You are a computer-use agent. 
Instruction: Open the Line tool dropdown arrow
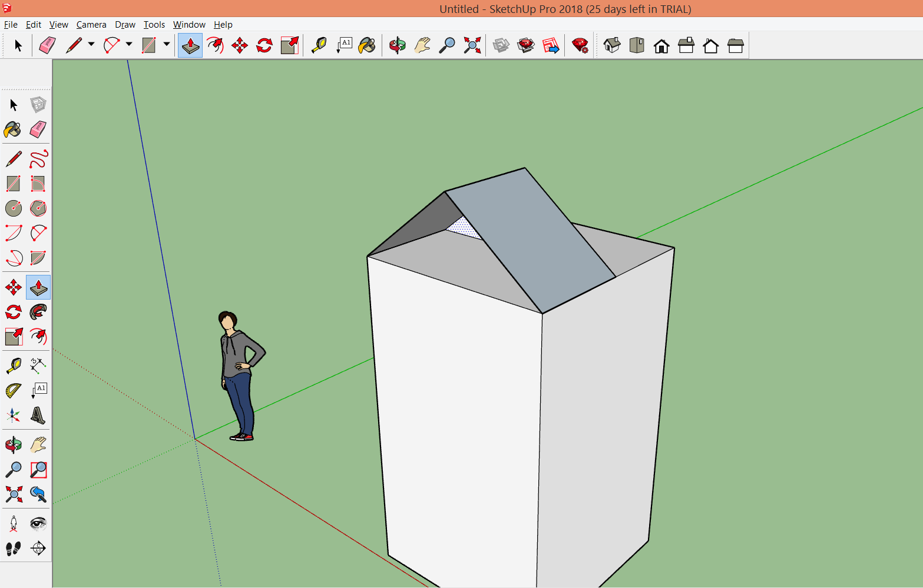90,45
